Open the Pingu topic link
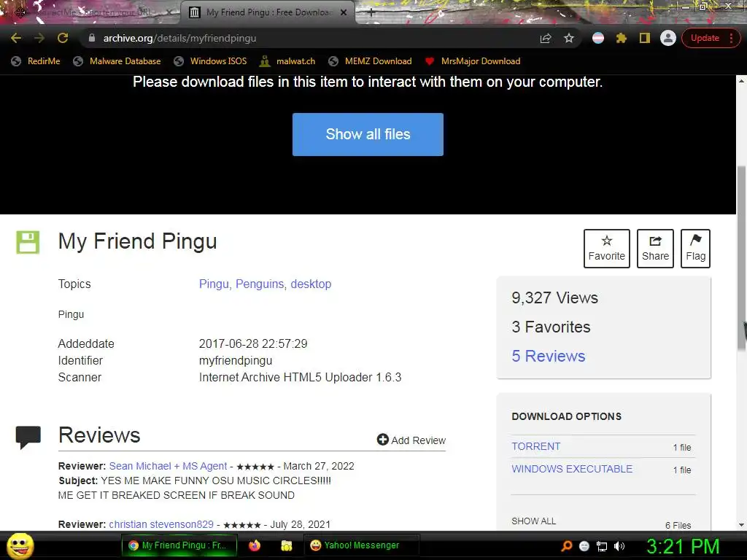Screen dimensions: 747x560 pos(214,284)
